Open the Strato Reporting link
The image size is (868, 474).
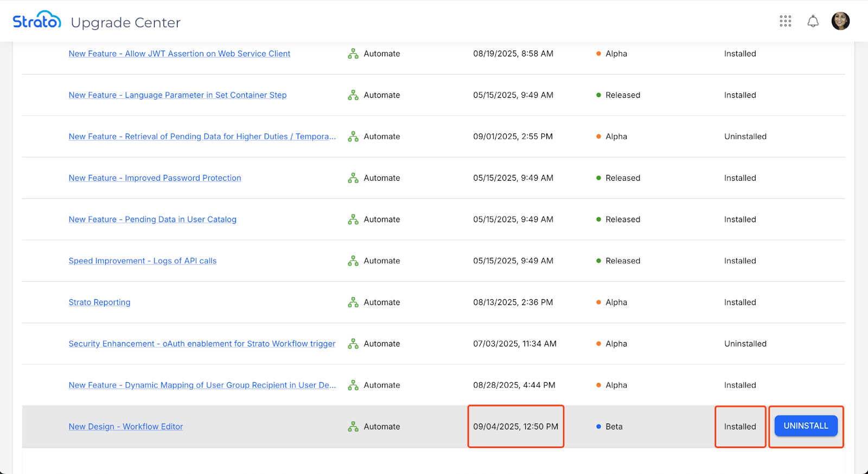[x=99, y=302]
